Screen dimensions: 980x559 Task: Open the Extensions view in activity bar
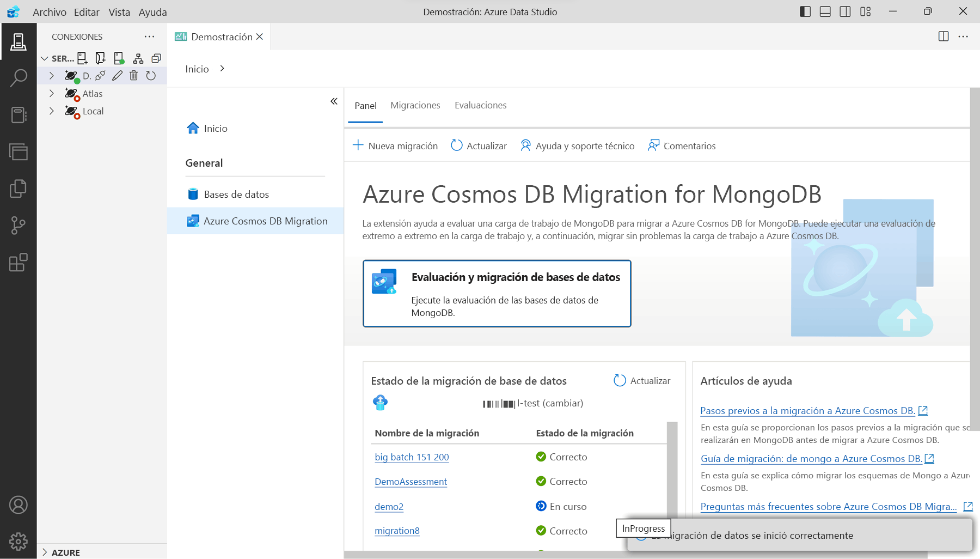coord(19,263)
